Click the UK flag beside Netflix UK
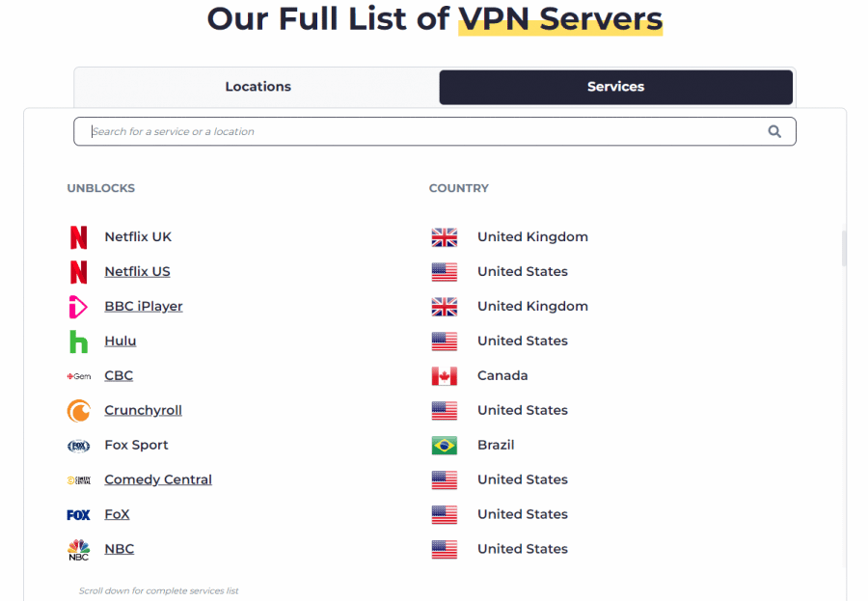The width and height of the screenshot is (868, 601). point(445,237)
